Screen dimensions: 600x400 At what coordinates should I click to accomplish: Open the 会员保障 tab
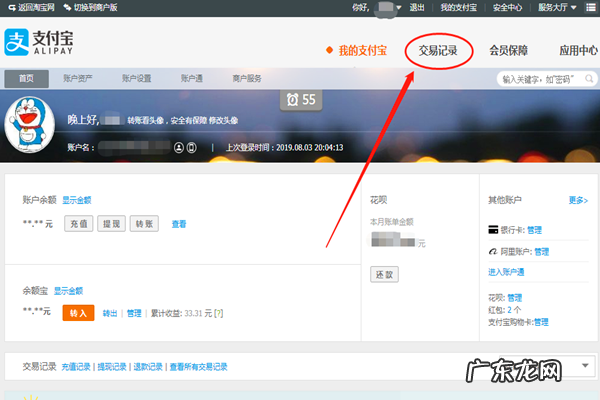(x=509, y=51)
